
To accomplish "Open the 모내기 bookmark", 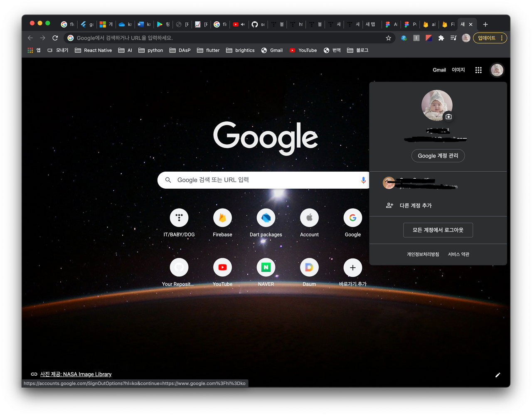I will pyautogui.click(x=58, y=50).
